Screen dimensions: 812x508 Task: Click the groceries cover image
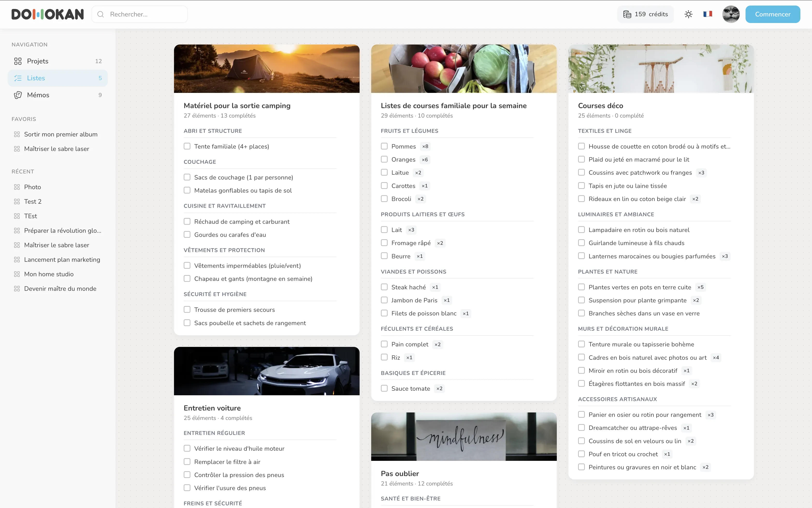click(464, 68)
